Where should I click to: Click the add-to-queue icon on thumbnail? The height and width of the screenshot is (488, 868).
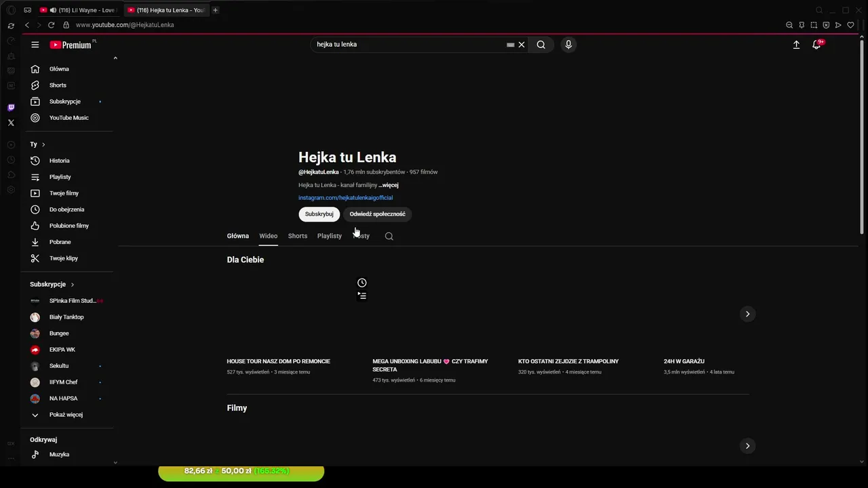(362, 296)
